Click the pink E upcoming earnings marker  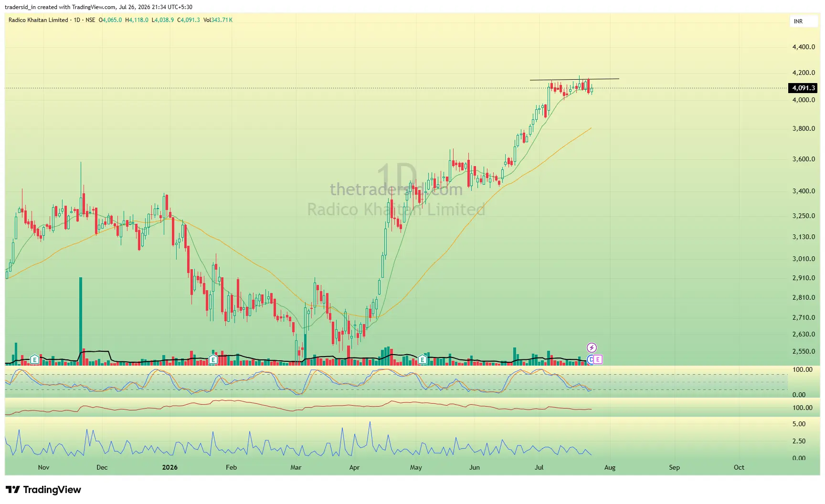(x=598, y=359)
